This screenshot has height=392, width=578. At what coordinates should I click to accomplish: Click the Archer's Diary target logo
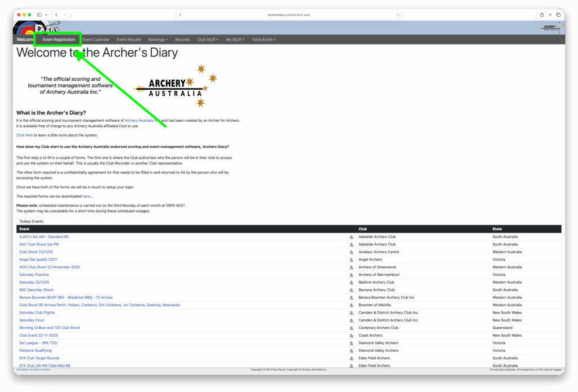click(x=25, y=28)
